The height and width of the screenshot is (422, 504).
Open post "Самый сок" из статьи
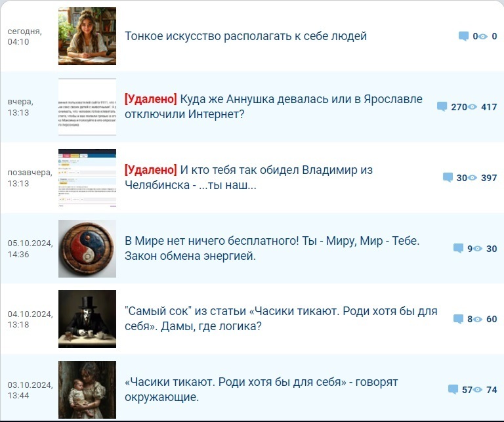click(281, 318)
